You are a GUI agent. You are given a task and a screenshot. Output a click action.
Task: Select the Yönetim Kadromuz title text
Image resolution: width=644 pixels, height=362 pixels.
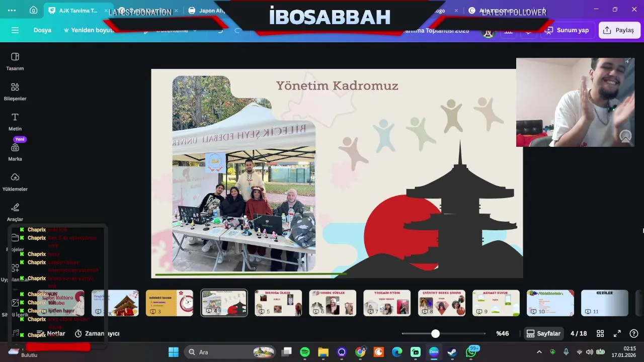(x=337, y=86)
